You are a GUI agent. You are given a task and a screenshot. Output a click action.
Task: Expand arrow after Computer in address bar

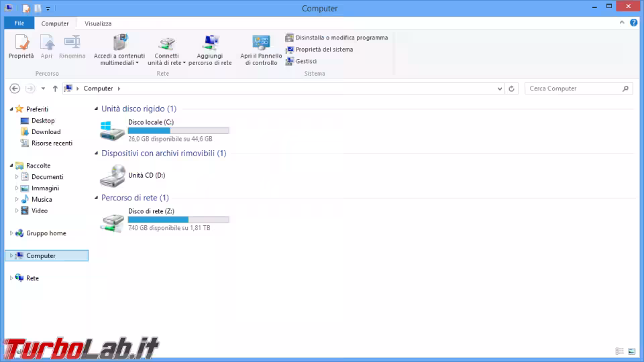[119, 88]
